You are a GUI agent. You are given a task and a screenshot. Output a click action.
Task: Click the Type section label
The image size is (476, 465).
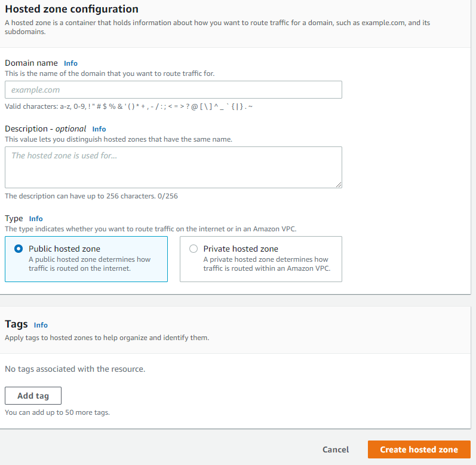point(14,219)
